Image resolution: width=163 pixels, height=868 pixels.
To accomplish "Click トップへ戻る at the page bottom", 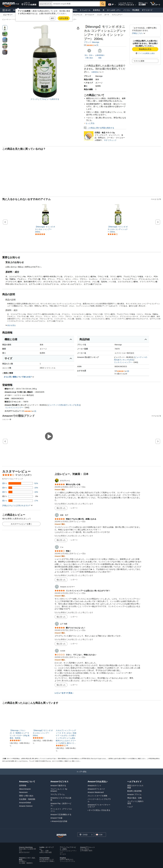I will point(81,772).
